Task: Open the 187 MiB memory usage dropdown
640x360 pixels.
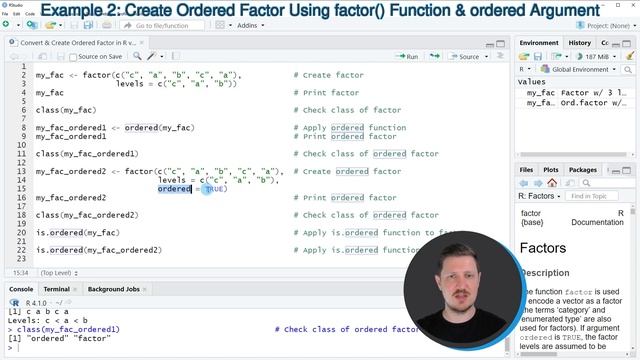Action: pos(596,56)
